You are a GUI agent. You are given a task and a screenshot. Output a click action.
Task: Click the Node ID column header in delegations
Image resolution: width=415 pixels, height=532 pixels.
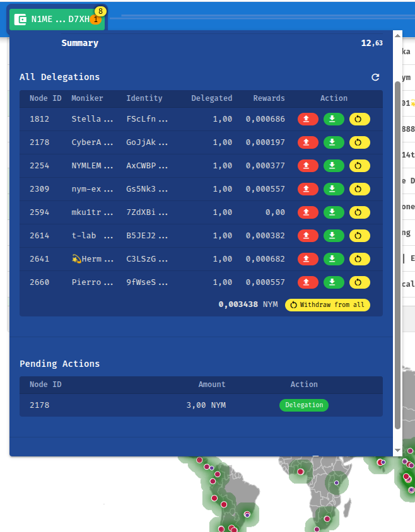45,98
